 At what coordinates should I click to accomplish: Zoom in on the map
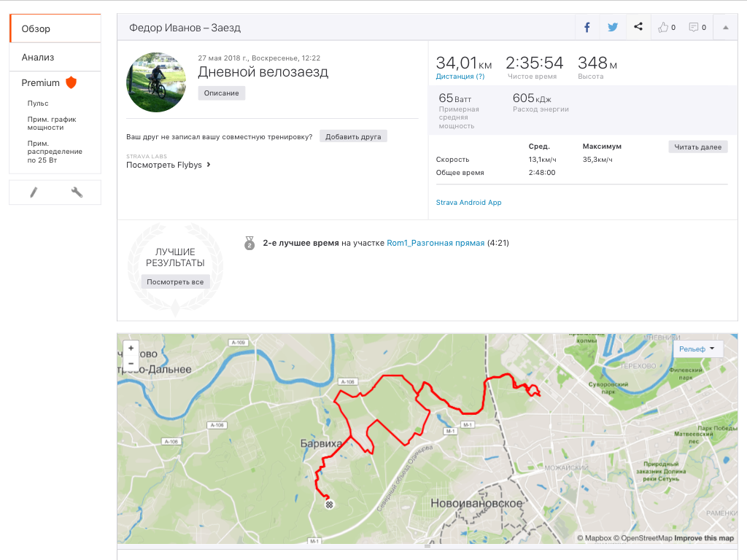(131, 349)
